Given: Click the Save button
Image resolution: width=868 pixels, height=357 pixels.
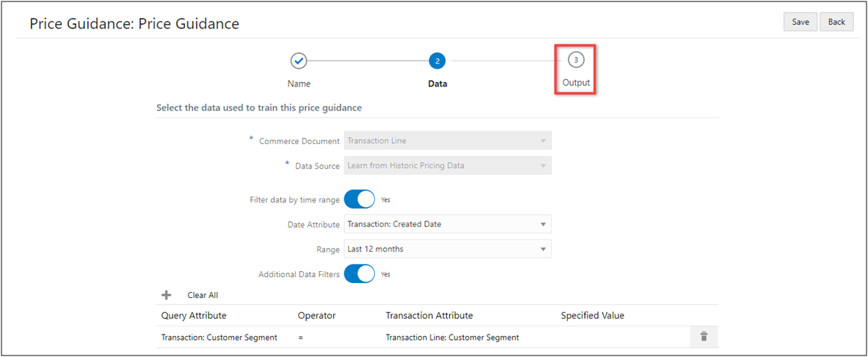Looking at the screenshot, I should pos(800,22).
